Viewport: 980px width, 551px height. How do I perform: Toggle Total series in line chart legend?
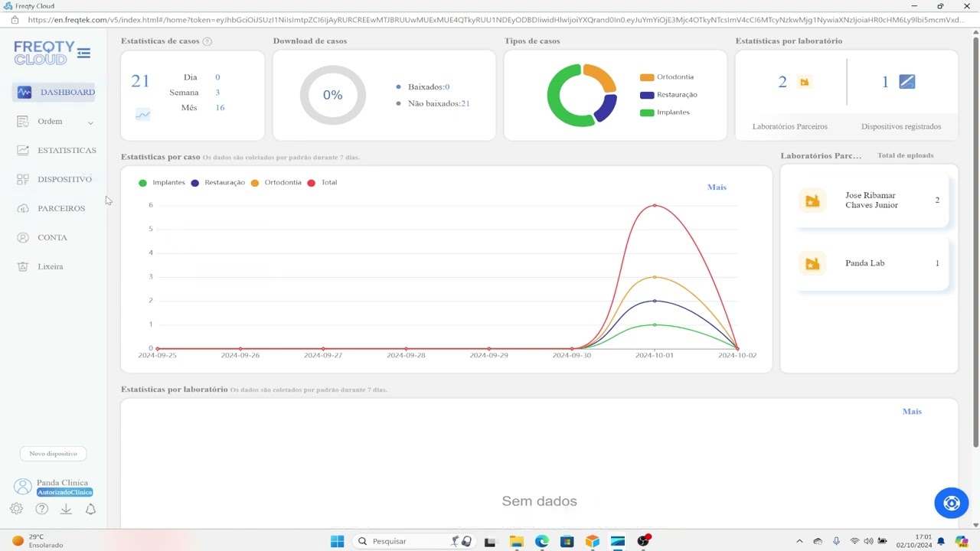tap(322, 183)
